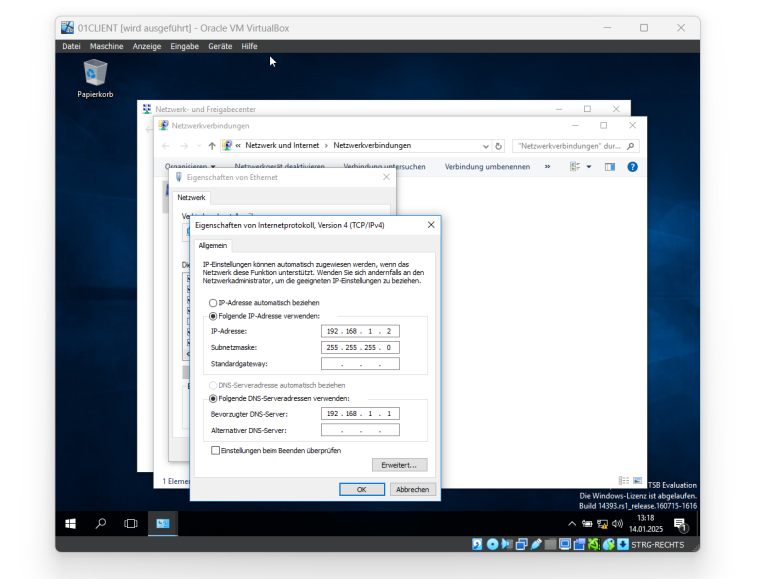Open help in Netzwerkverbindungen window
768x579 pixels.
632,167
